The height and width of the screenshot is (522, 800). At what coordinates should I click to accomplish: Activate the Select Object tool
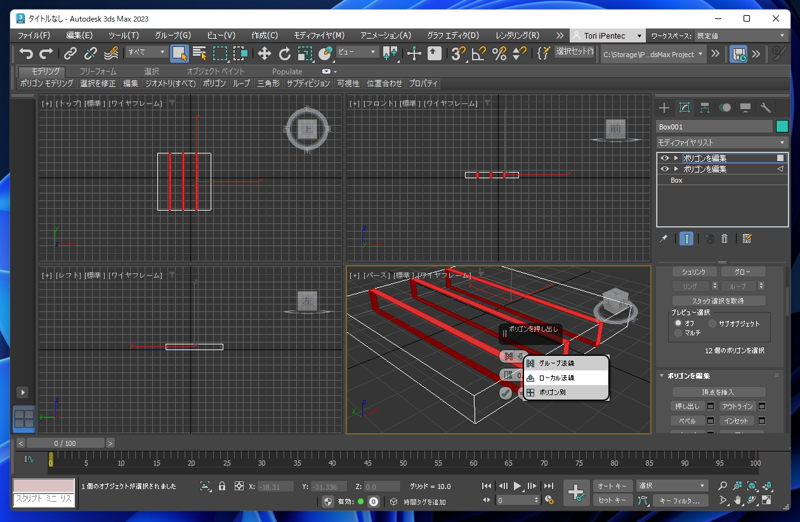(x=179, y=53)
